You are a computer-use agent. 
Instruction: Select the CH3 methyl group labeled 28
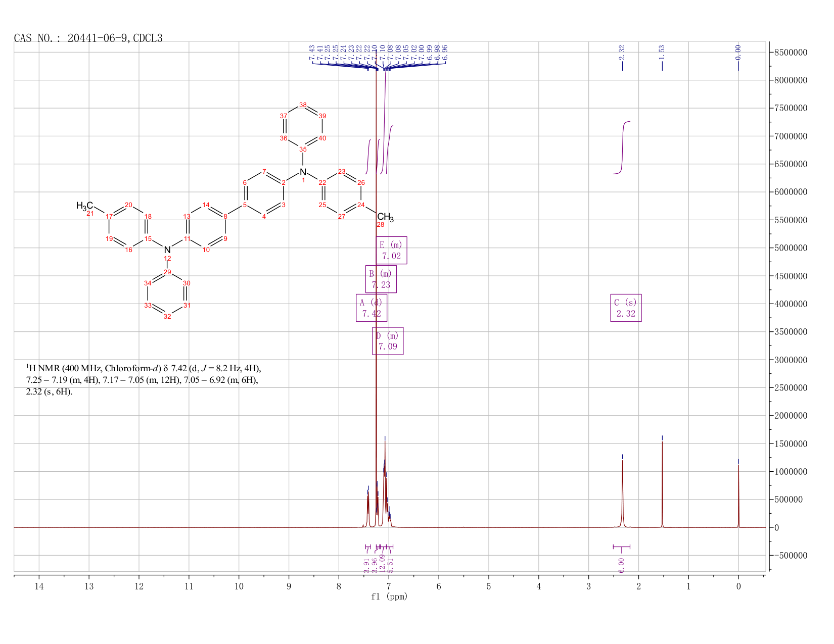click(x=385, y=218)
